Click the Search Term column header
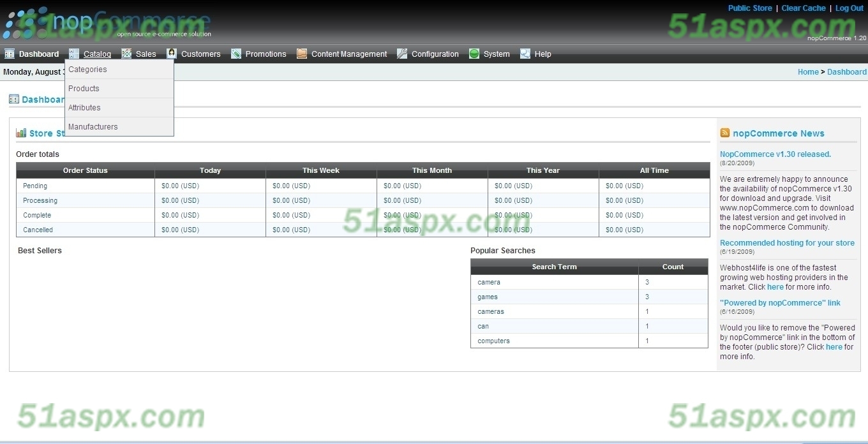Viewport: 868px width, 444px height. tap(555, 267)
